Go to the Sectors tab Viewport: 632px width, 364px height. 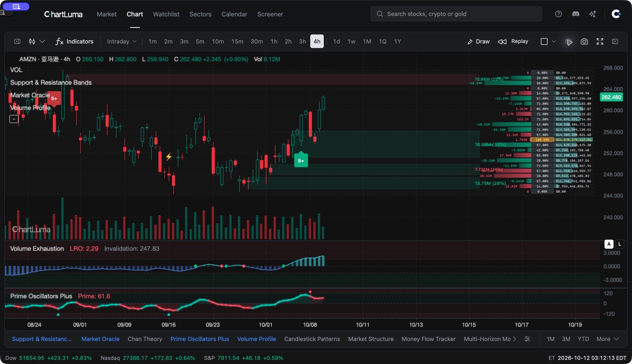coord(200,14)
